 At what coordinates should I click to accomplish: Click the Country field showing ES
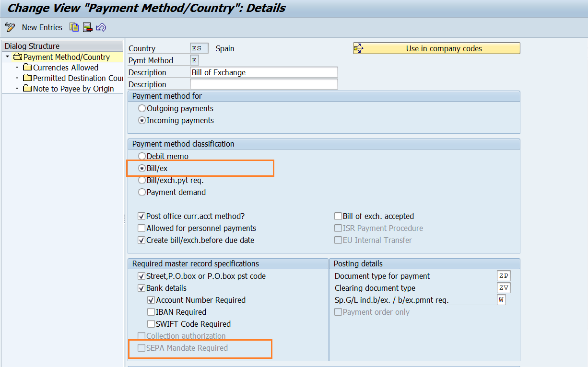click(199, 48)
